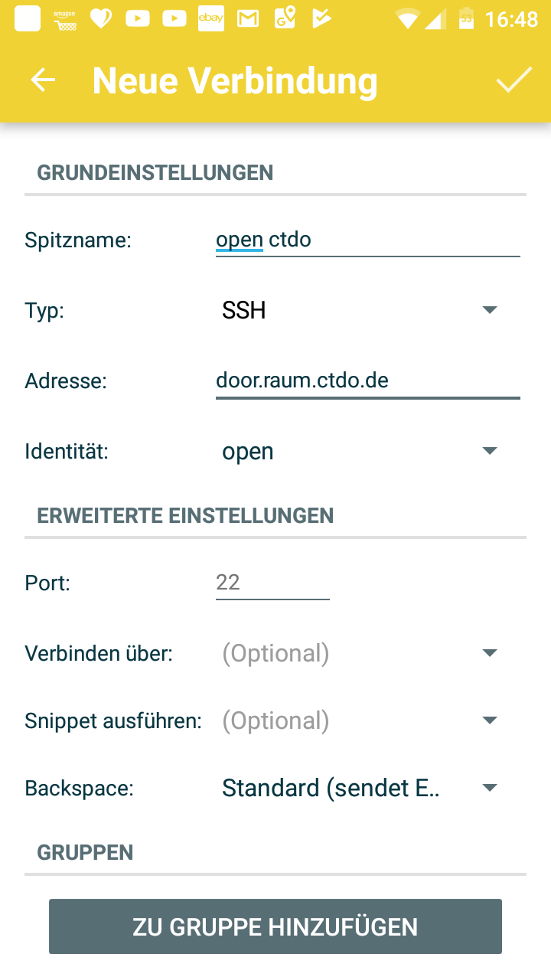The height and width of the screenshot is (980, 551).
Task: Tap the Wi-Fi signal icon
Action: (x=407, y=19)
